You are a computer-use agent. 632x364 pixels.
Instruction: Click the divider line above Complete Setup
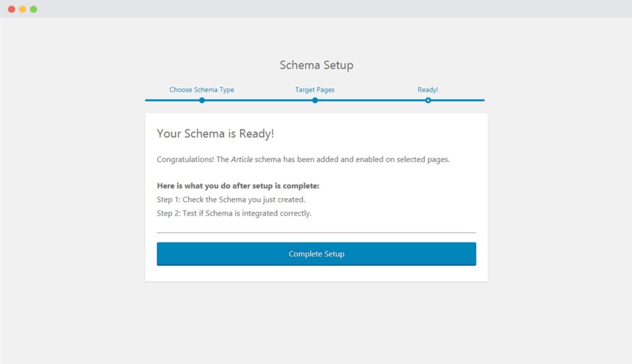tap(316, 232)
